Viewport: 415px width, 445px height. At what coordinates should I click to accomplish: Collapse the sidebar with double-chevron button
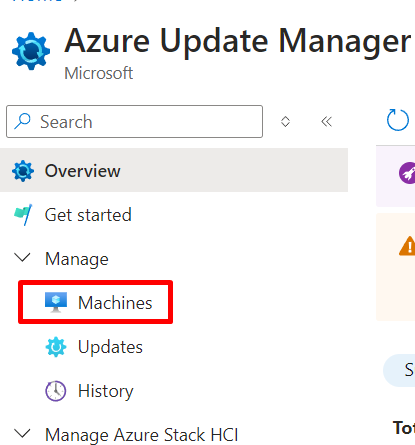(x=327, y=121)
